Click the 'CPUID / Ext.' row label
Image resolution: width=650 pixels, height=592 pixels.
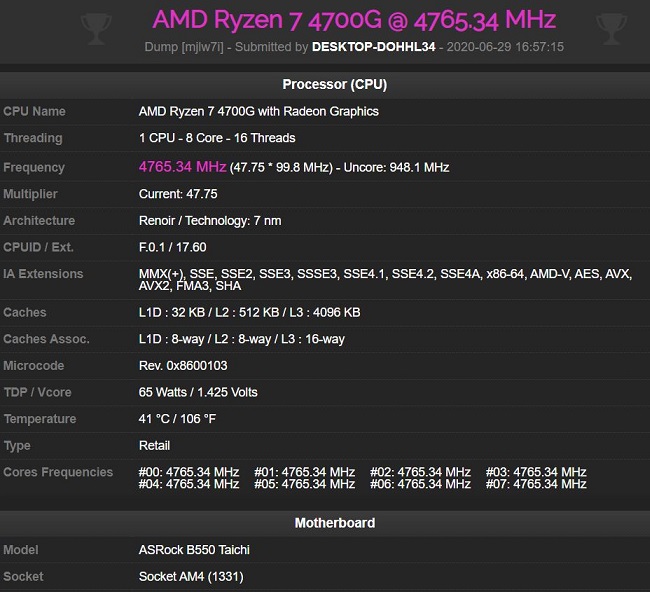[x=39, y=247]
